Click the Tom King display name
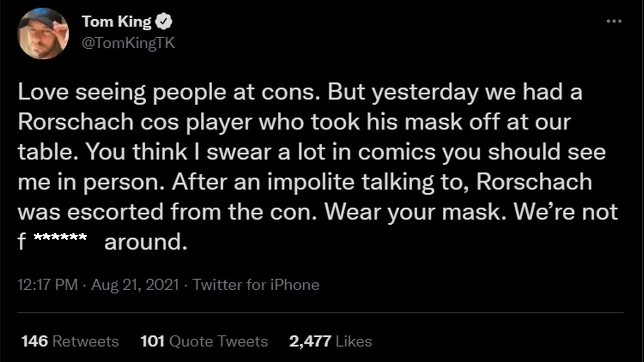The height and width of the screenshot is (362, 644). click(x=116, y=22)
